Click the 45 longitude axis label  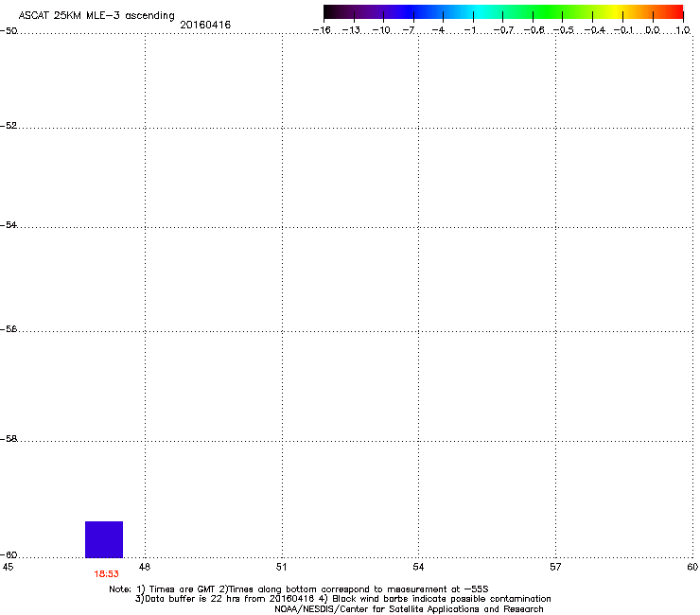(x=8, y=567)
